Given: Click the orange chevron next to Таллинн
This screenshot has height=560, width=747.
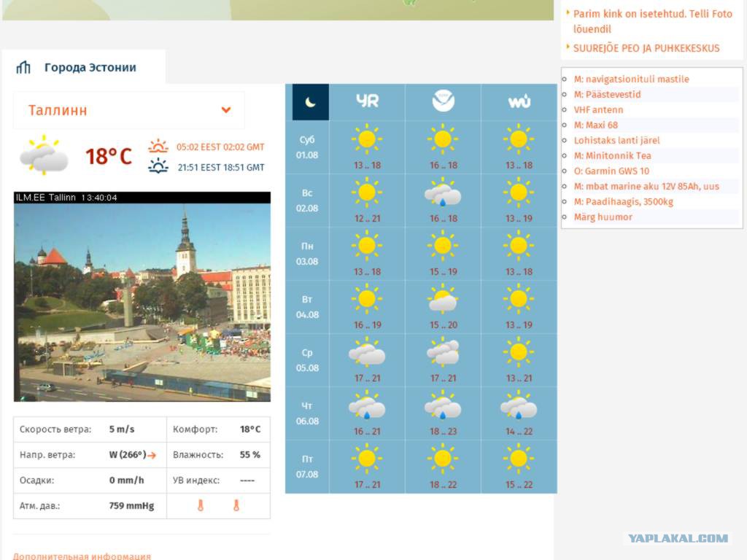Looking at the screenshot, I should pos(226,110).
